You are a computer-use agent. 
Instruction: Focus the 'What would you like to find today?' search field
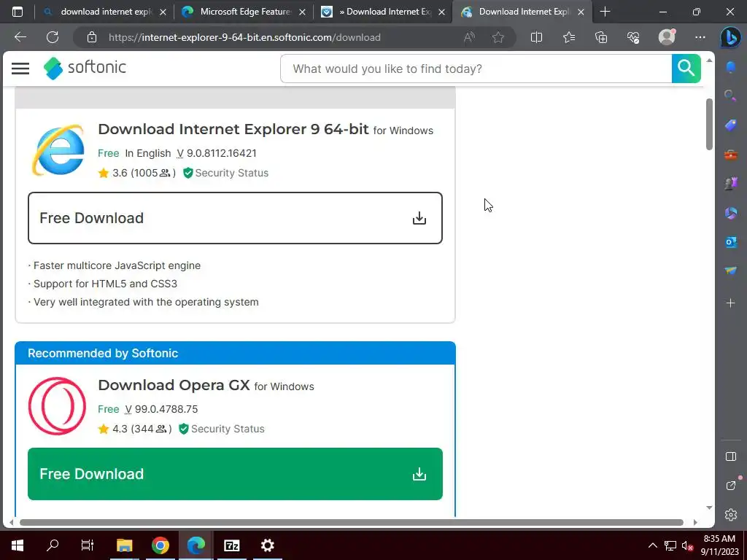point(476,69)
